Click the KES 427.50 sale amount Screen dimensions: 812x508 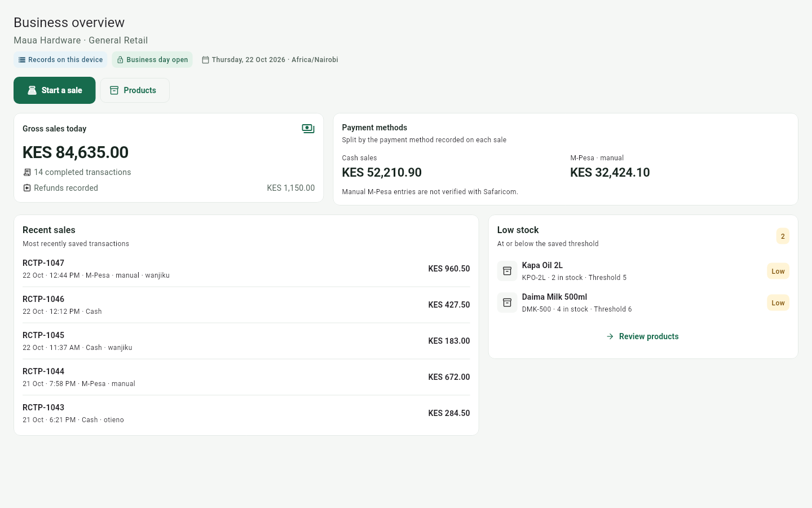(x=449, y=305)
